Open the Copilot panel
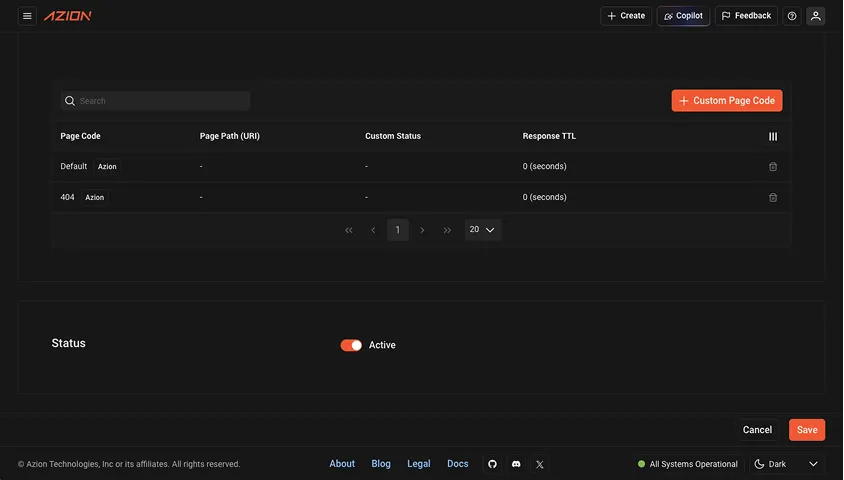 click(x=683, y=16)
